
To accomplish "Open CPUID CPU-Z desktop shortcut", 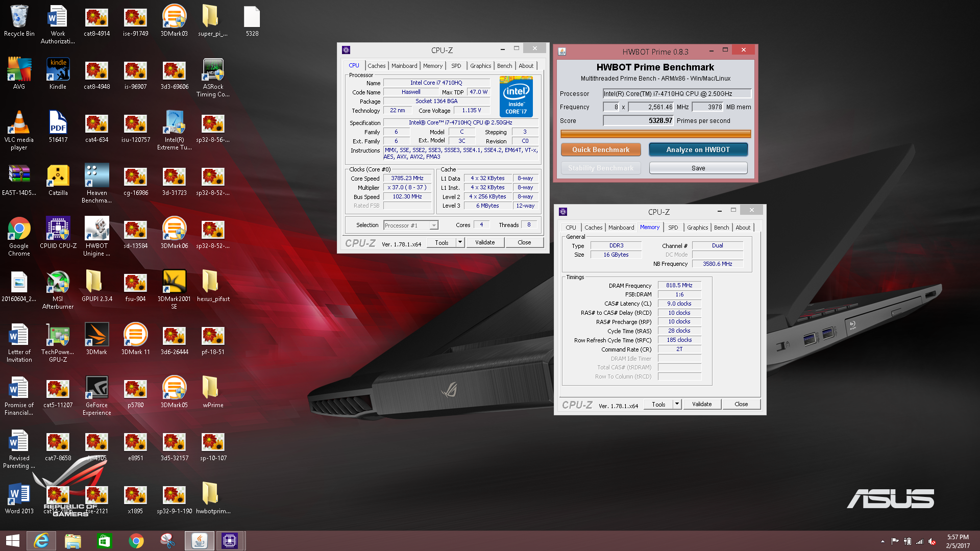I will [x=58, y=233].
